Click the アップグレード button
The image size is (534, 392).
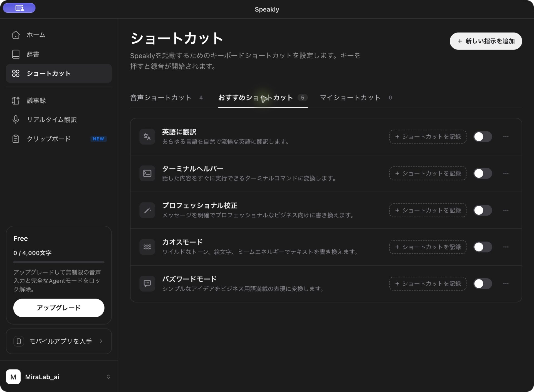pyautogui.click(x=59, y=308)
